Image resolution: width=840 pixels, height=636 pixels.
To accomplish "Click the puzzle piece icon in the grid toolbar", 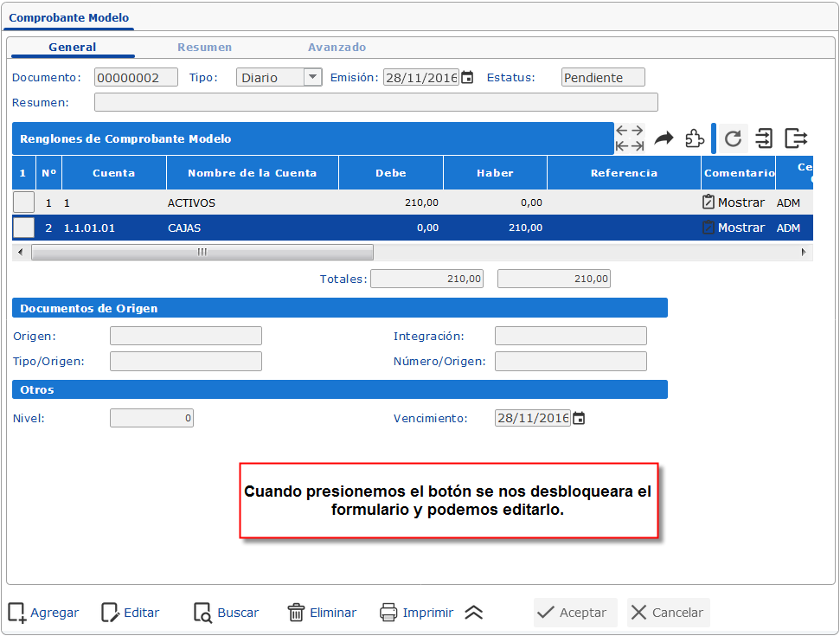I will click(x=694, y=138).
